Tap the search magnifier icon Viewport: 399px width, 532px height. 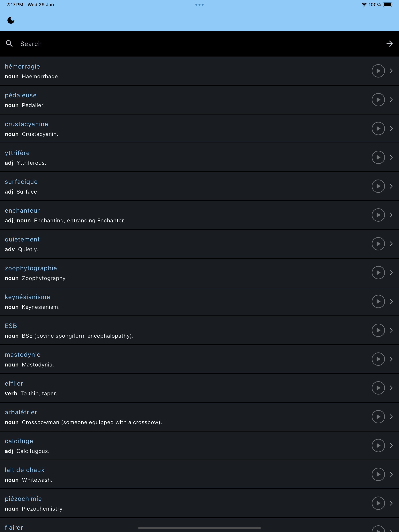point(9,44)
